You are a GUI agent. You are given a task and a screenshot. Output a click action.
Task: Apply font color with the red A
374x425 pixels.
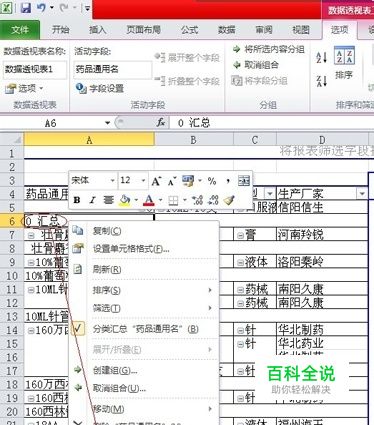click(149, 200)
